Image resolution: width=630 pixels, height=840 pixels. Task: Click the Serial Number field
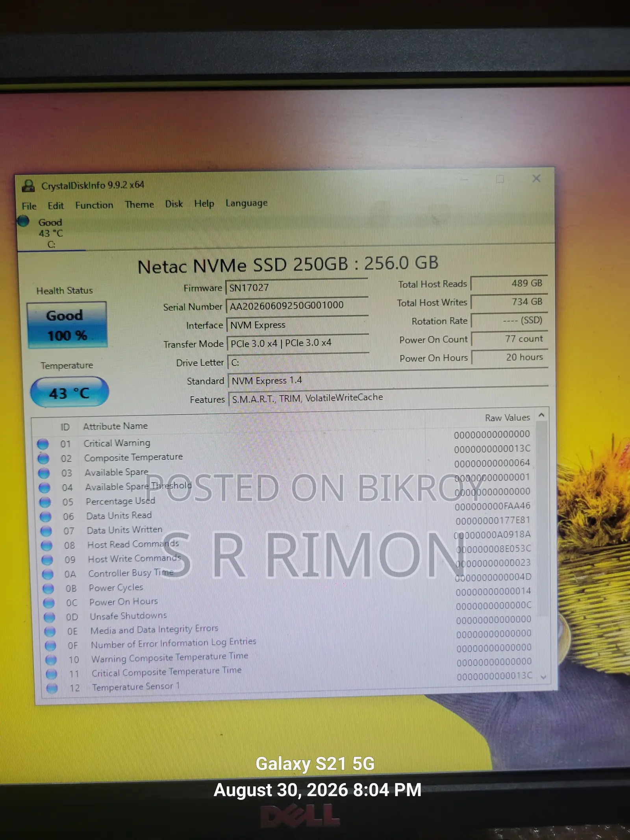[x=298, y=305]
